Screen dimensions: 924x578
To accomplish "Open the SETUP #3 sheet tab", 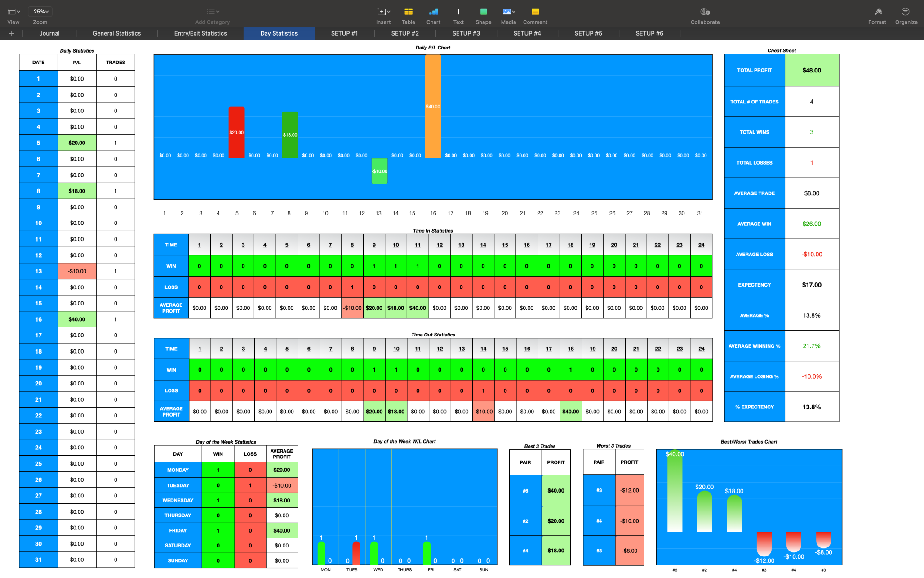I will [x=466, y=33].
